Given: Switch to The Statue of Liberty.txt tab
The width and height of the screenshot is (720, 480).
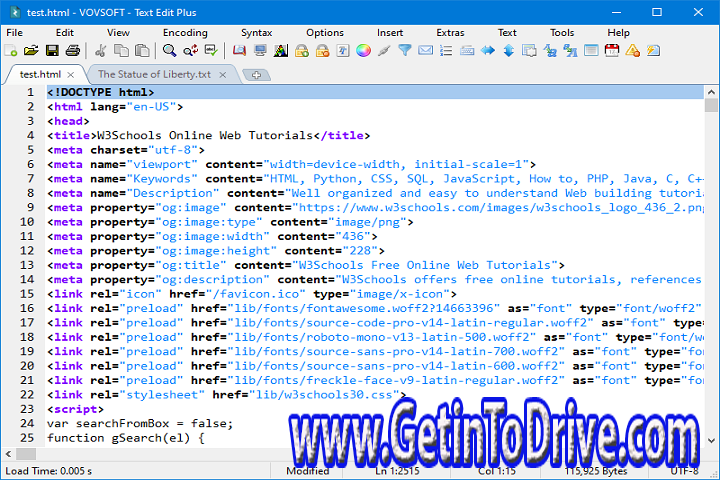Looking at the screenshot, I should [154, 74].
